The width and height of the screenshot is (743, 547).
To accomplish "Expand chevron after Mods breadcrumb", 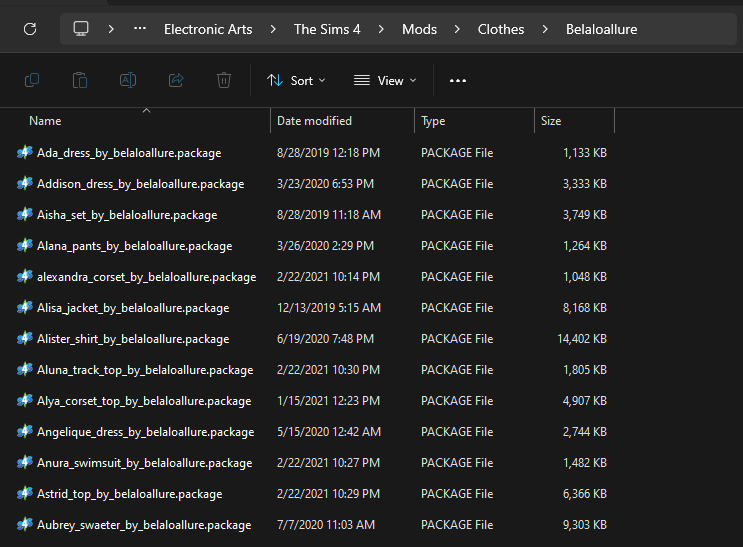I will 457,29.
